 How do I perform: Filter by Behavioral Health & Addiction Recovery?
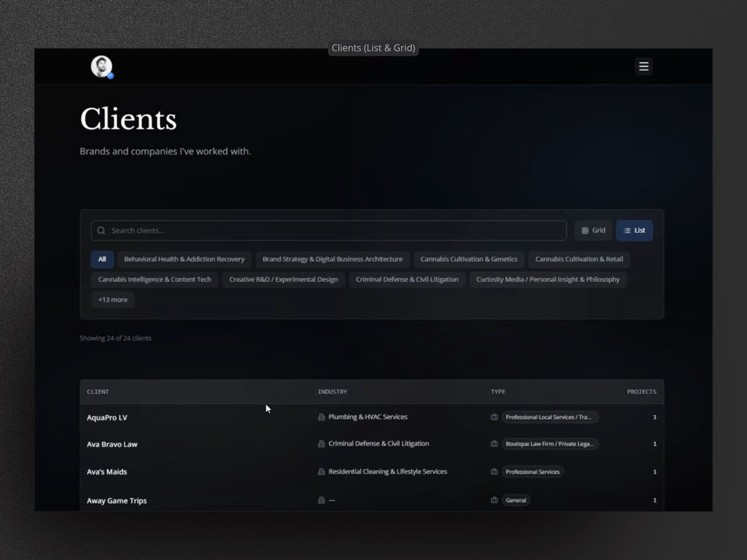(x=184, y=259)
